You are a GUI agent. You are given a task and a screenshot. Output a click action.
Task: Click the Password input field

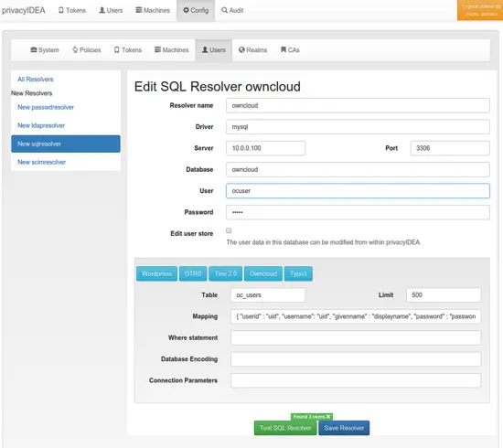tap(358, 212)
